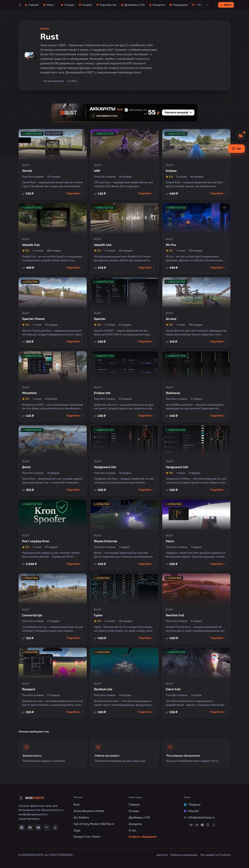Image resolution: width=249 pixels, height=868 pixels.
Task: Click Подробнее on the UDP card
Action: click(x=146, y=193)
